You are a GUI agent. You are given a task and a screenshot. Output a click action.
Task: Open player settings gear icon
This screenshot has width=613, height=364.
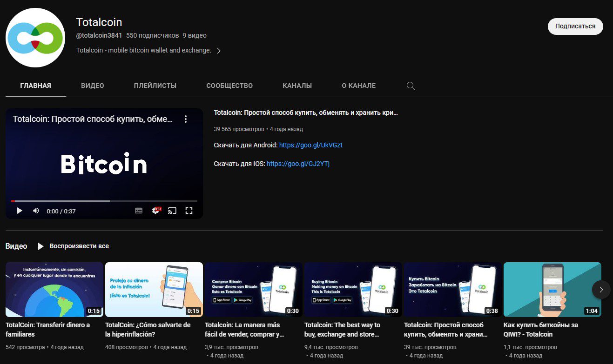click(156, 211)
